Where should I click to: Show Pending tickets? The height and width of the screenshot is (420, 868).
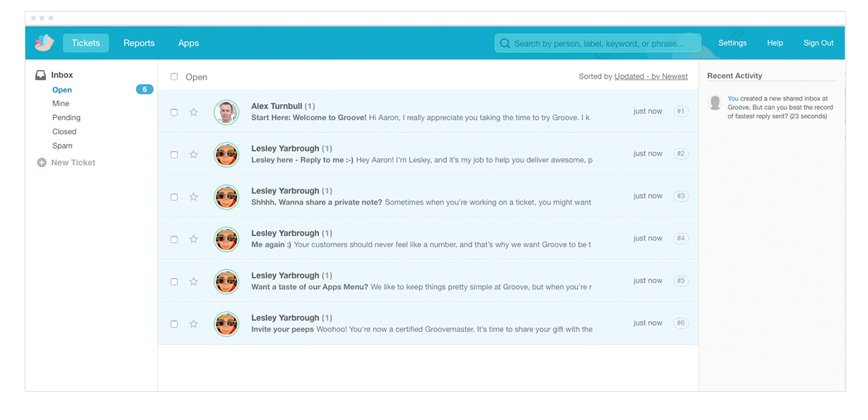click(x=67, y=117)
